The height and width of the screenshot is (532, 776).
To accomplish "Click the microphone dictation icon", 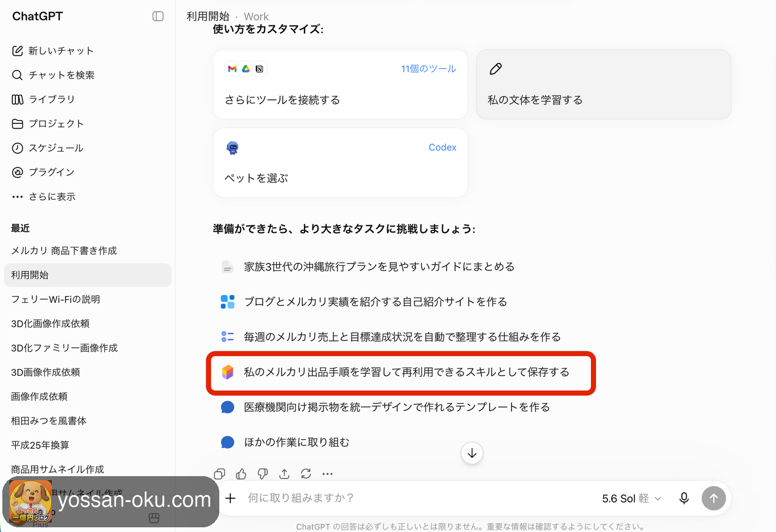I will 684,498.
